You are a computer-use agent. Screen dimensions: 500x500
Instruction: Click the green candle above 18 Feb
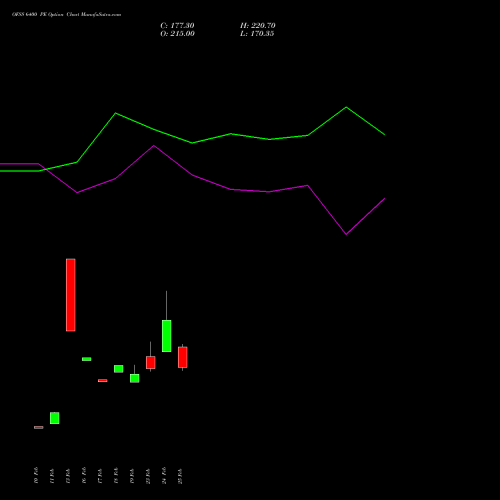tap(119, 369)
